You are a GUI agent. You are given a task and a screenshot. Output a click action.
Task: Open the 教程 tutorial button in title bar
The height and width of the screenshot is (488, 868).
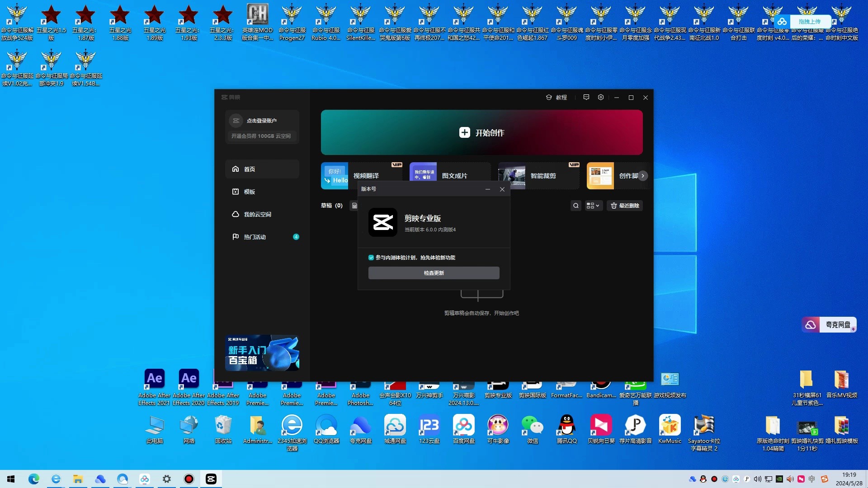[x=557, y=97]
